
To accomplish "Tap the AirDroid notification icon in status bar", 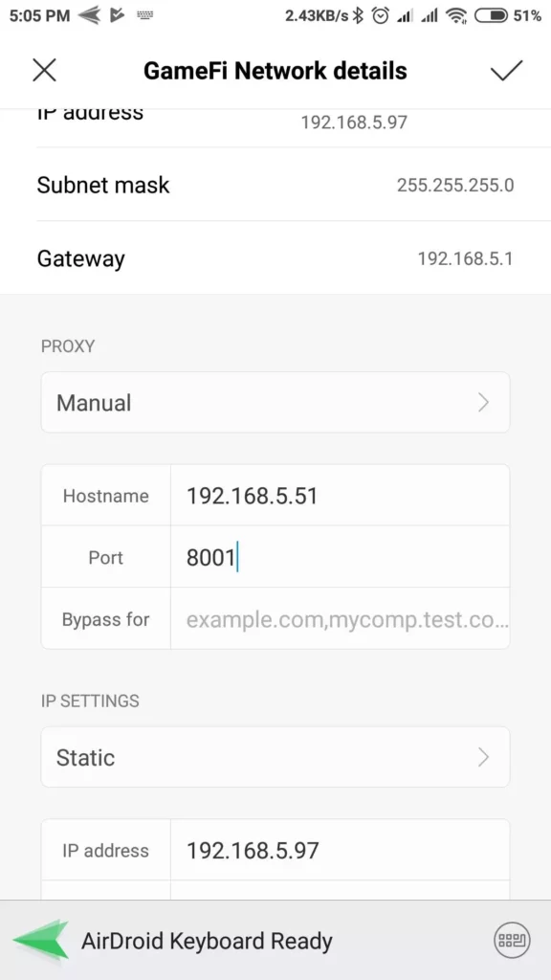I will point(91,15).
